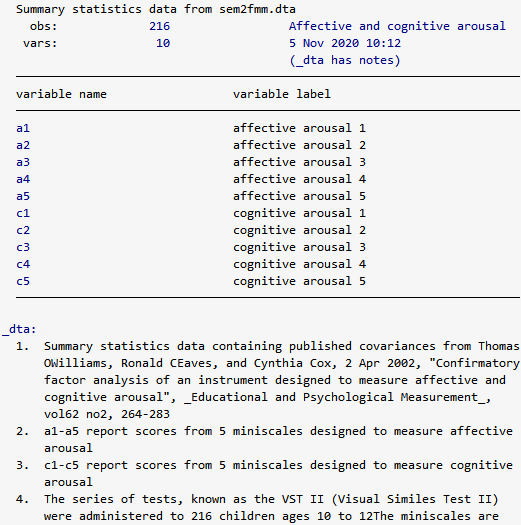This screenshot has height=525, width=521.
Task: Click the date '5 Nov 2020 10:12'
Action: [345, 43]
